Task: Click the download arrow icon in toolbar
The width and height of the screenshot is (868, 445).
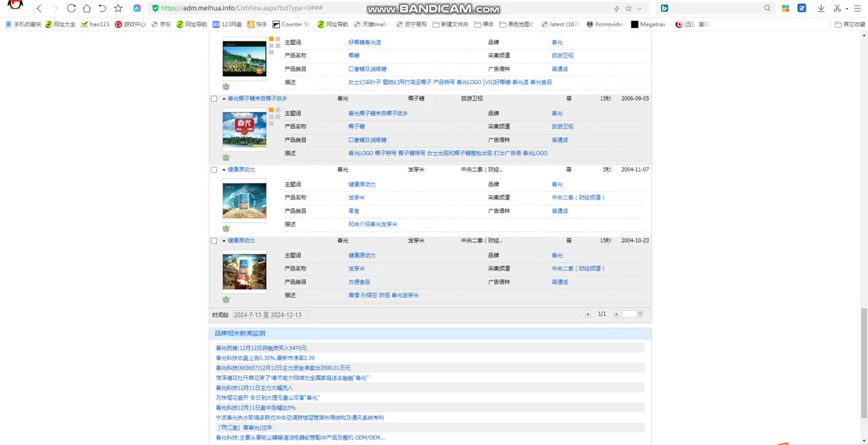Action: click(821, 8)
